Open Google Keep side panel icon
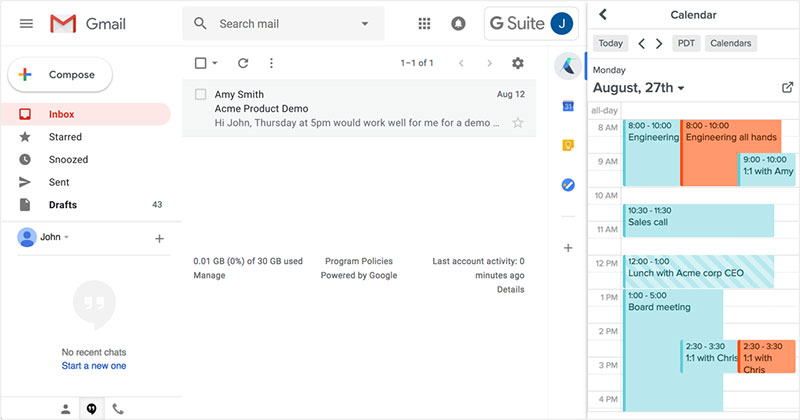 coord(568,145)
